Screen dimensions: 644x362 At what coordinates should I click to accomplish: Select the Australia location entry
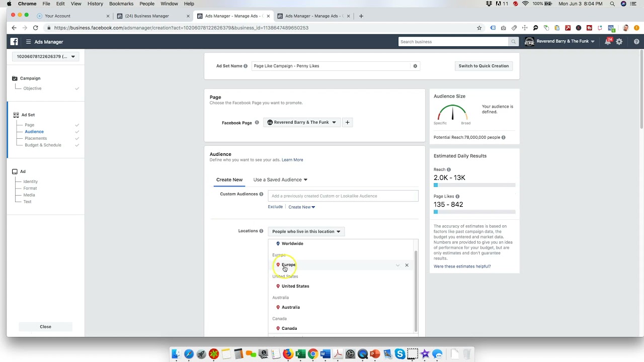pos(290,307)
